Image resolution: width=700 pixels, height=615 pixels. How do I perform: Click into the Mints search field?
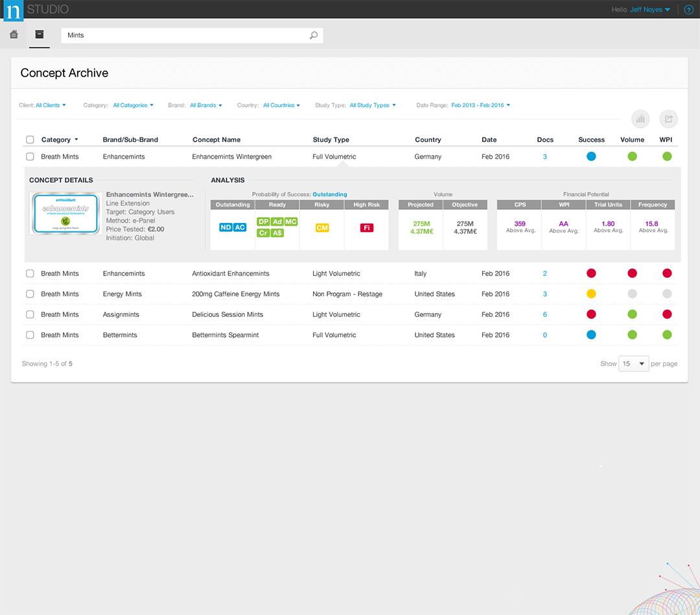tap(192, 35)
